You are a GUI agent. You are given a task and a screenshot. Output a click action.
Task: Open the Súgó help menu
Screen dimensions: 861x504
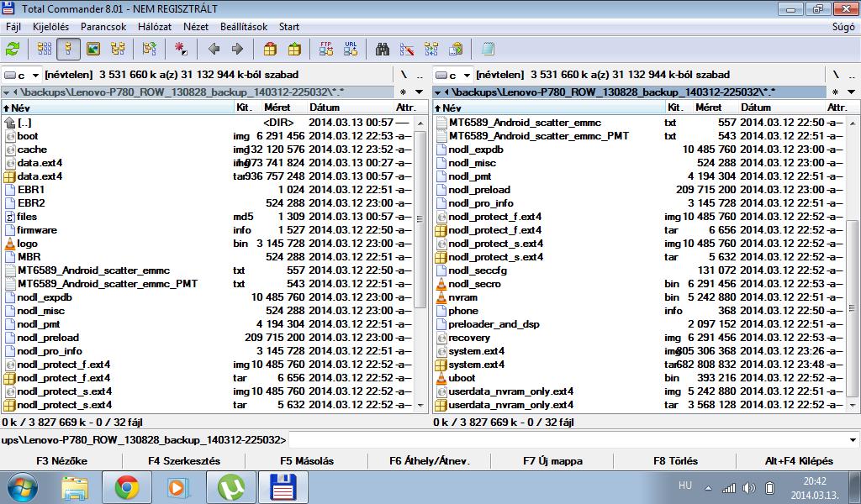843,27
